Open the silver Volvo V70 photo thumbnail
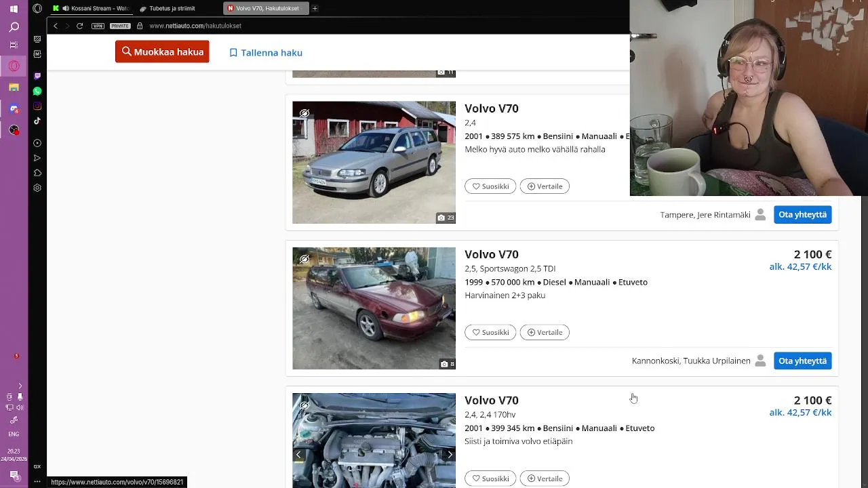The width and height of the screenshot is (868, 488). 374,163
